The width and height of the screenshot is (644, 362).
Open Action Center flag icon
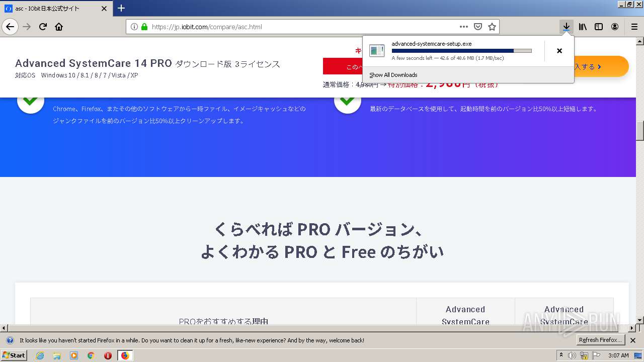coord(596,355)
